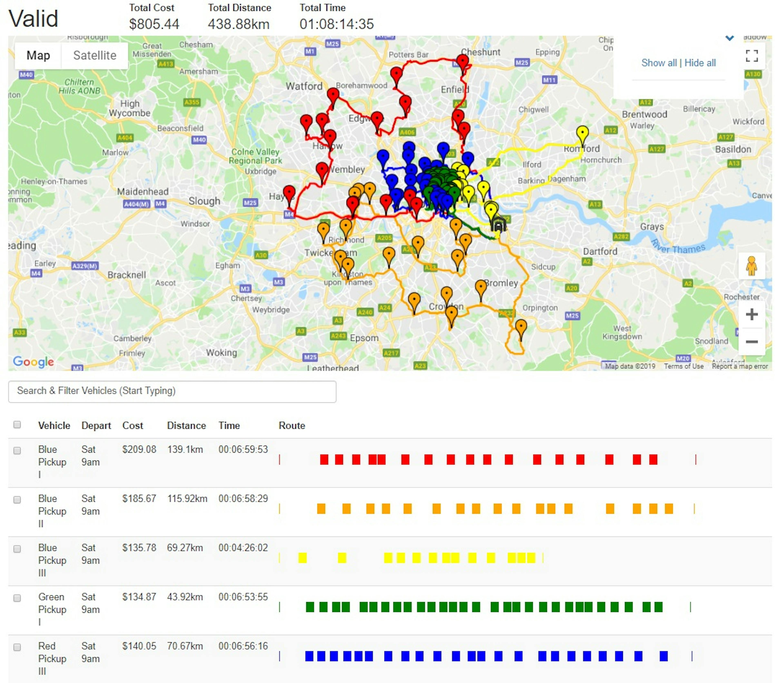Open Terms of Use map link
This screenshot has height=683, width=784.
tap(683, 366)
